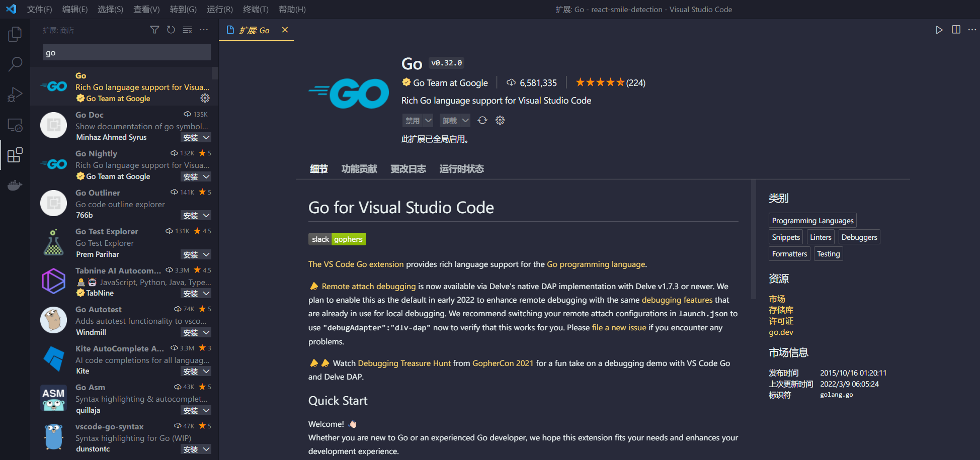Switch to the 运行时状态 tab
This screenshot has width=980, height=460.
click(462, 169)
